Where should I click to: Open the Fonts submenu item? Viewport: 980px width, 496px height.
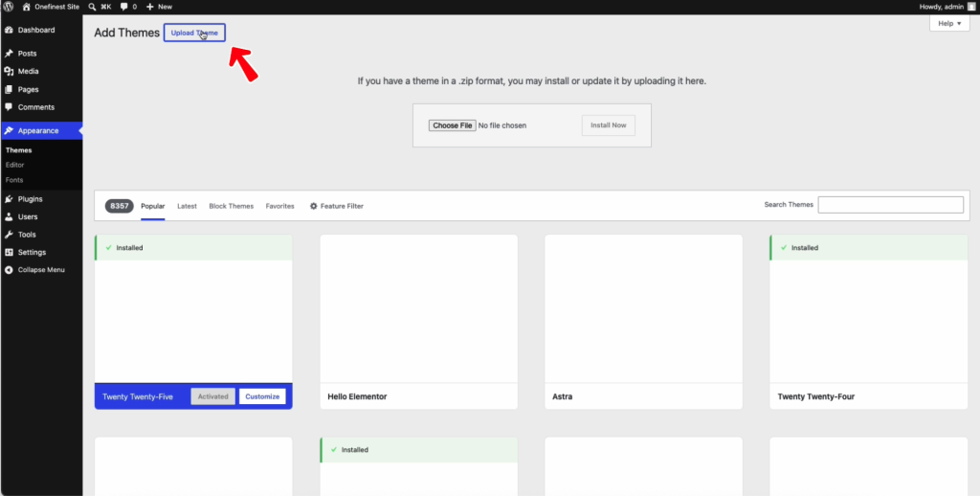(x=14, y=180)
